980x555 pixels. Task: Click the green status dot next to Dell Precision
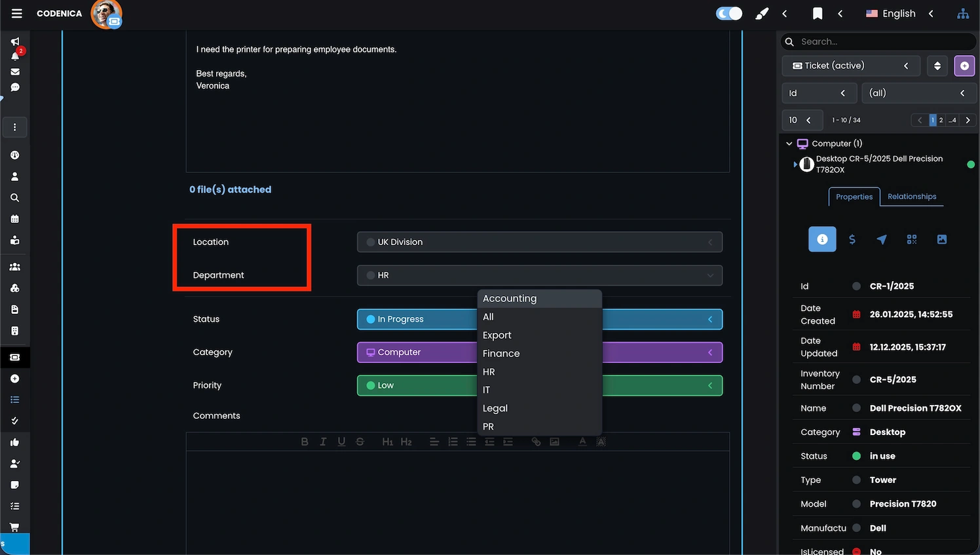coord(971,164)
